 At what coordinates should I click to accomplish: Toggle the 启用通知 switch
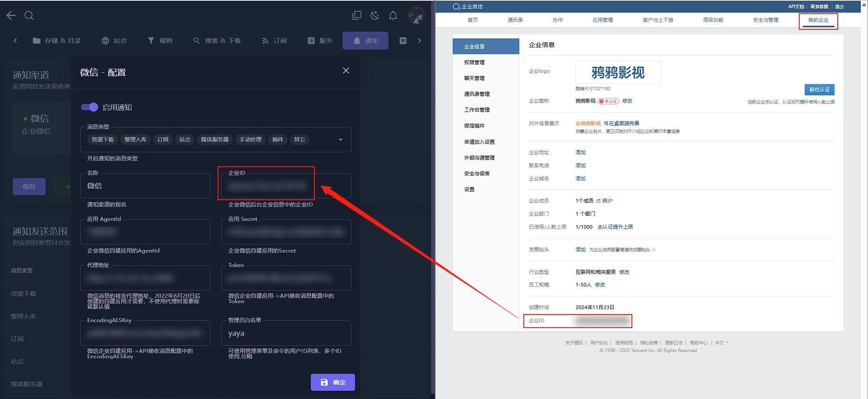click(x=90, y=107)
